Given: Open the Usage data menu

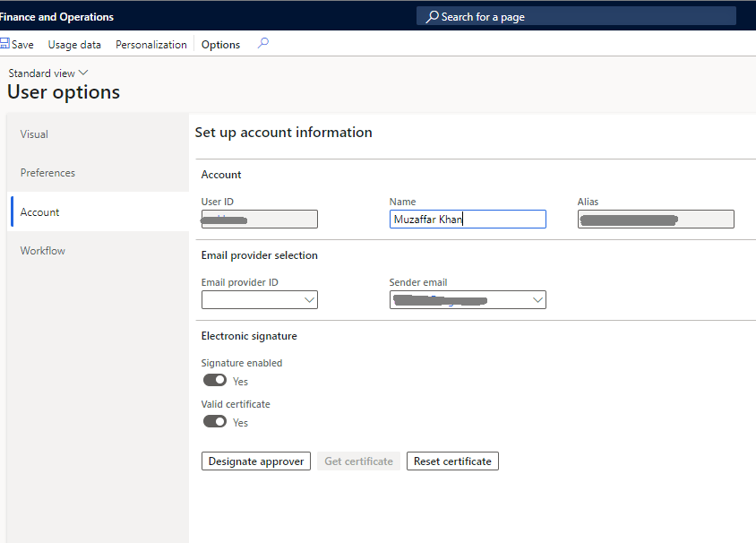Looking at the screenshot, I should click(74, 45).
